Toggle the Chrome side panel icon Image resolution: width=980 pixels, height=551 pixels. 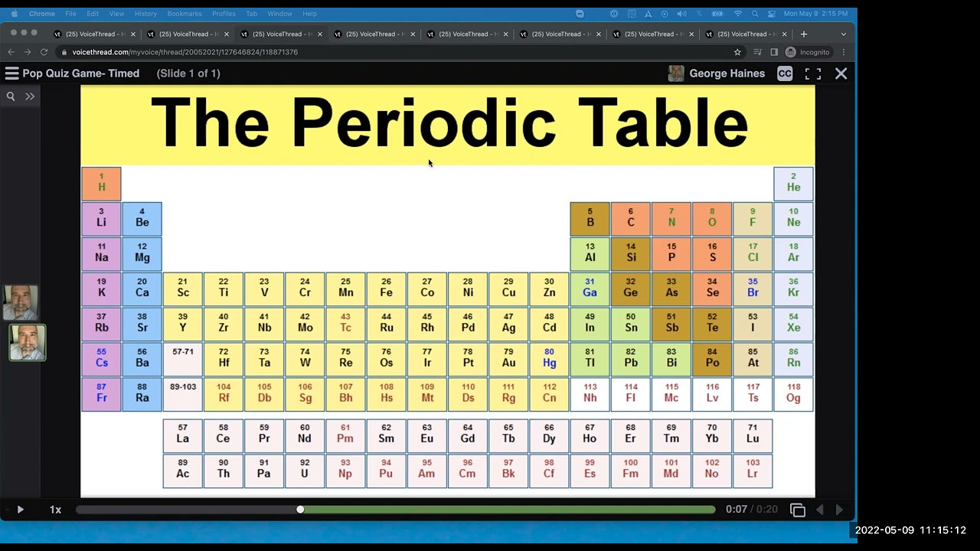(x=774, y=52)
